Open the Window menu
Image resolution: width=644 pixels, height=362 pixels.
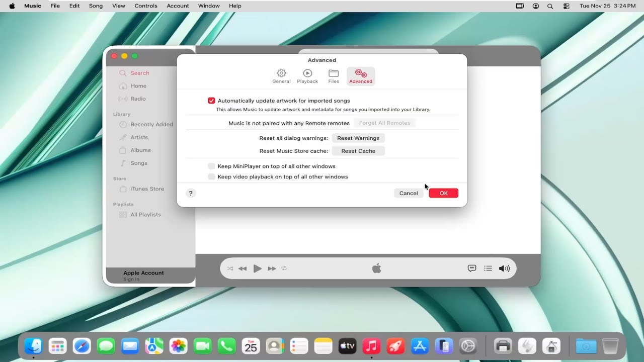(x=209, y=6)
